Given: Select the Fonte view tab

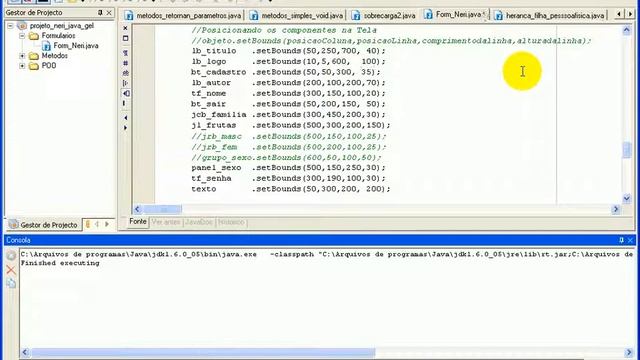Looking at the screenshot, I should coord(138,222).
